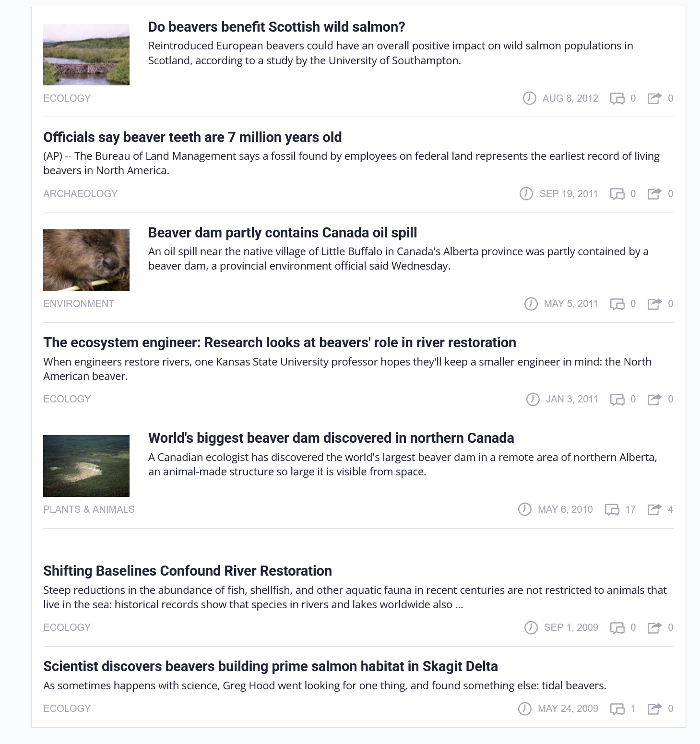Click share icon on Canada oil spill article
Screen dimensions: 700x744
click(654, 304)
